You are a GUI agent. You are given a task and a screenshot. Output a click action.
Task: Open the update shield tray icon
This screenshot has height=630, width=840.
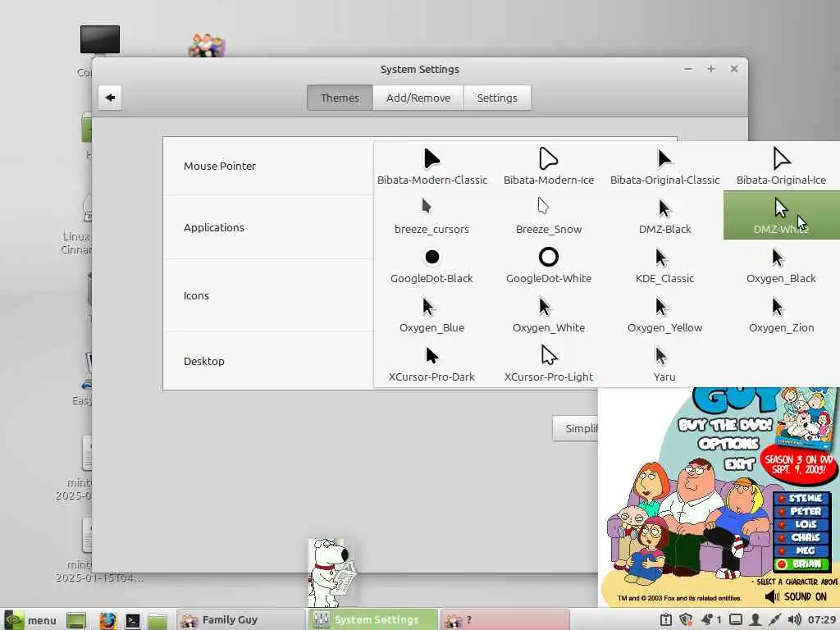click(x=686, y=620)
